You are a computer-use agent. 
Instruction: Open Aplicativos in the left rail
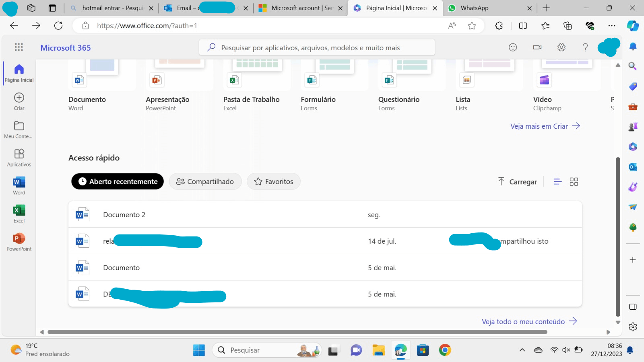[19, 158]
